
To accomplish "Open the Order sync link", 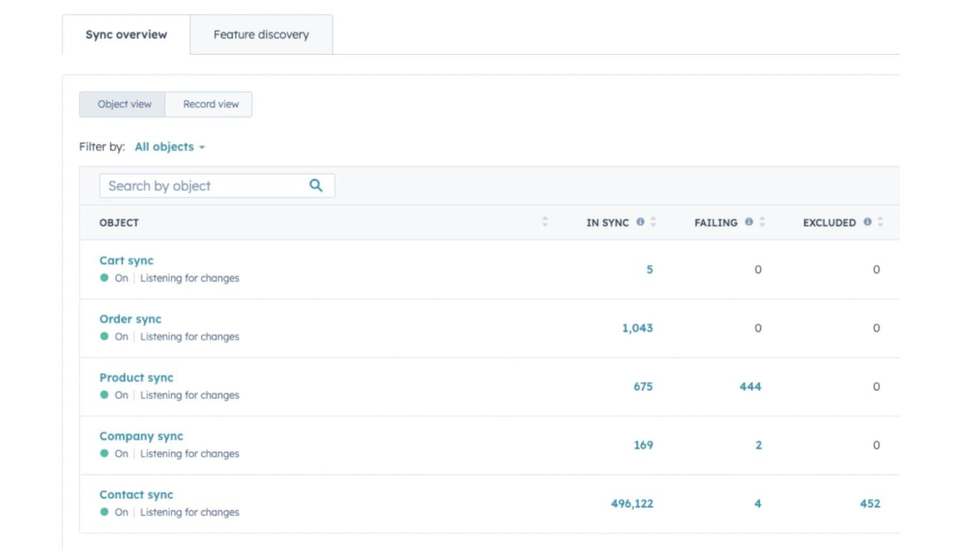I will pyautogui.click(x=130, y=319).
